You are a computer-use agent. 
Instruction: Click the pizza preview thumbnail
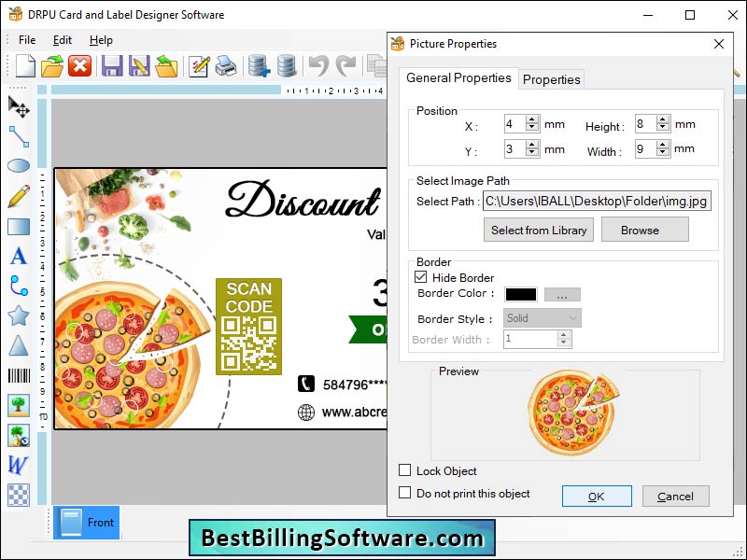tap(573, 413)
